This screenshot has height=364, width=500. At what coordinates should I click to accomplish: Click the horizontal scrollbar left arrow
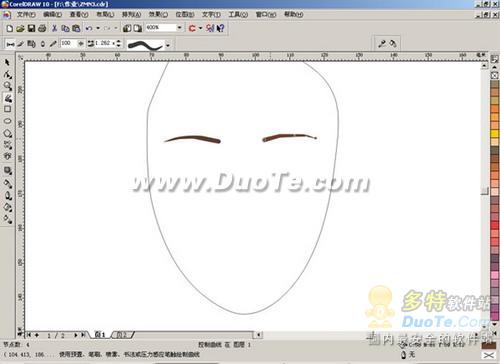tap(259, 335)
